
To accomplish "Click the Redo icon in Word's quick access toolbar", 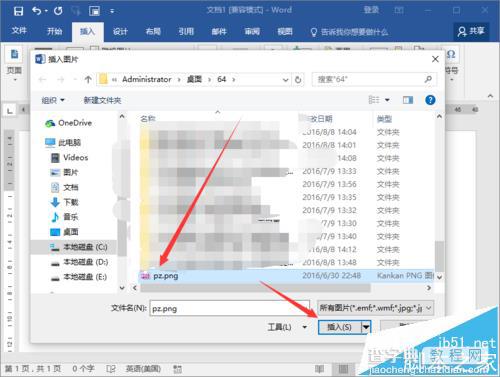I will click(x=58, y=11).
